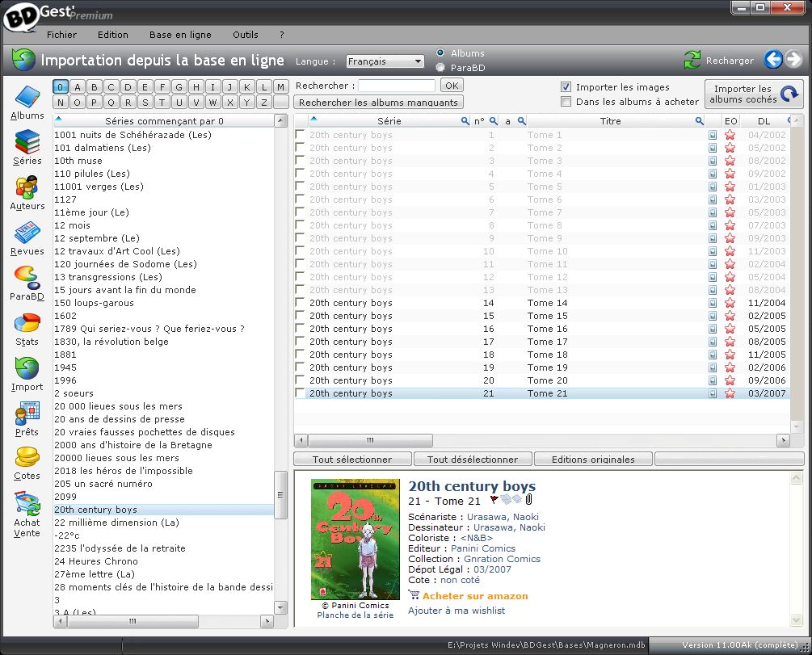Screen dimensions: 812x655
Task: Click the album detail icon for Tome 17
Action: [x=713, y=342]
